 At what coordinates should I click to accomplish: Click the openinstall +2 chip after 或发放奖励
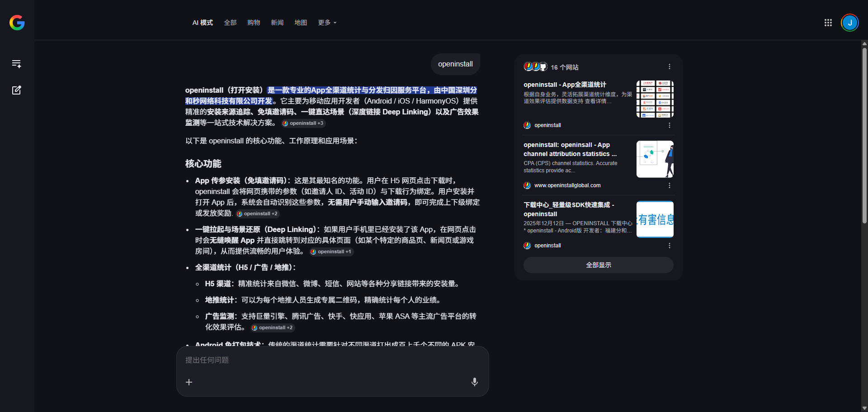click(x=257, y=213)
